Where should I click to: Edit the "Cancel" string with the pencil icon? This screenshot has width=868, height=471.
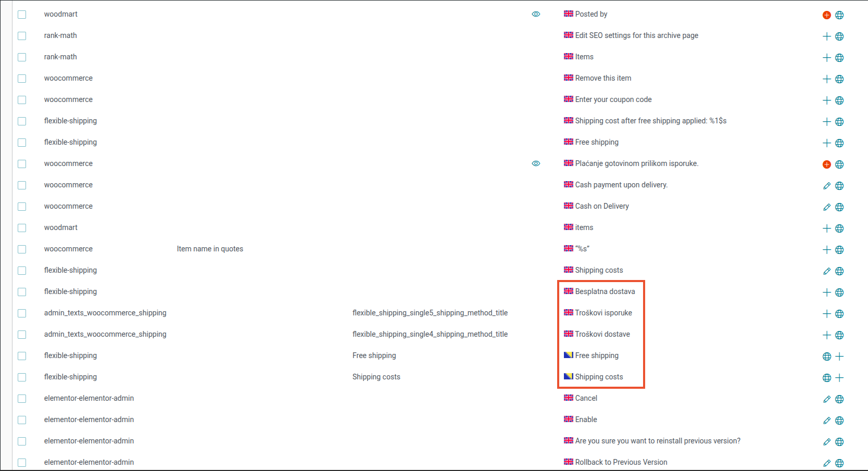tap(826, 399)
